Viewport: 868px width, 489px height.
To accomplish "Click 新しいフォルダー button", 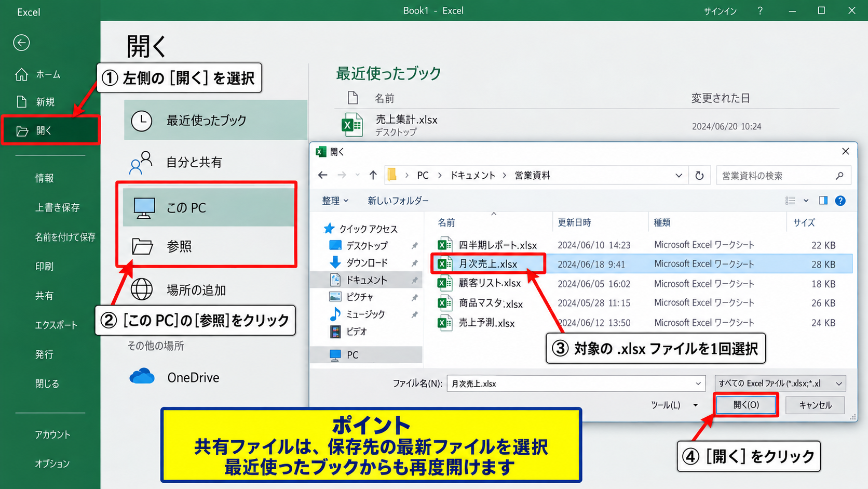I will point(398,201).
